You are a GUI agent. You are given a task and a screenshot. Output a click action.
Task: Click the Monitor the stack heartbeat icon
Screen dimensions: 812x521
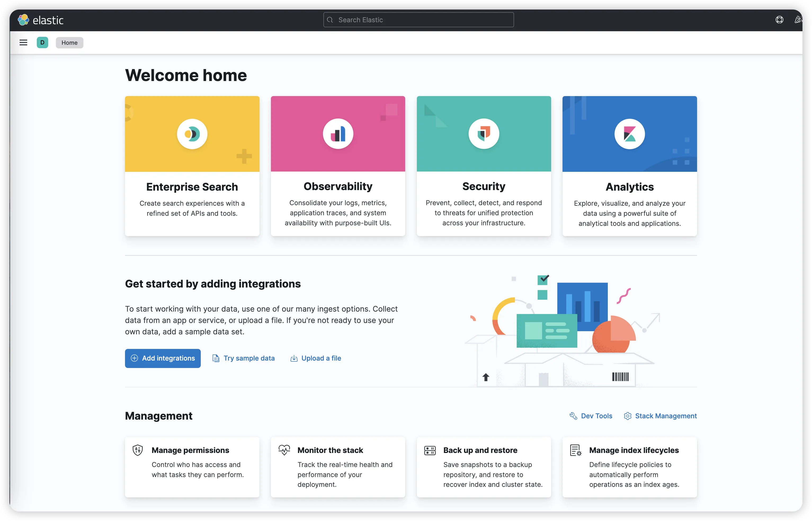[284, 450]
